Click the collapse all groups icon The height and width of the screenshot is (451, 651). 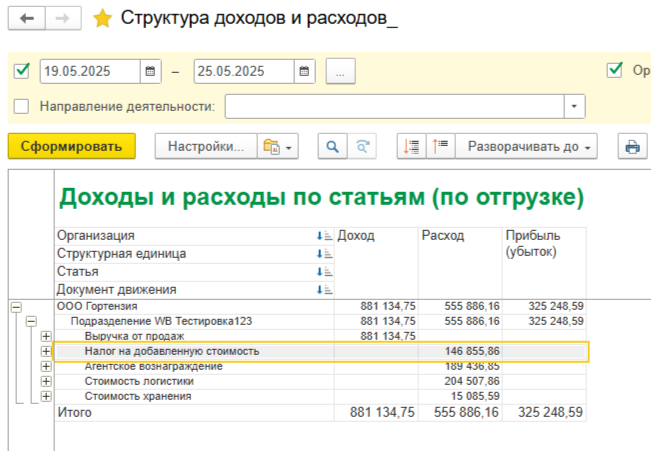tap(411, 147)
